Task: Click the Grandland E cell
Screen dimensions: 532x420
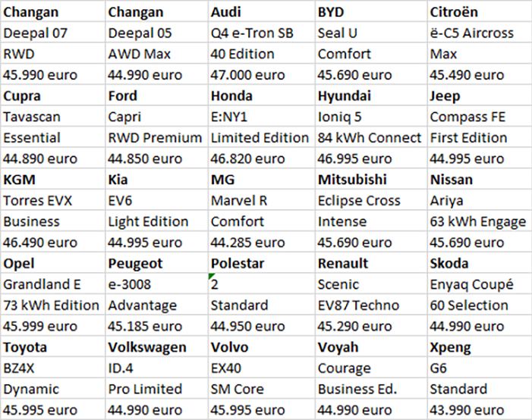Action: pos(52,285)
